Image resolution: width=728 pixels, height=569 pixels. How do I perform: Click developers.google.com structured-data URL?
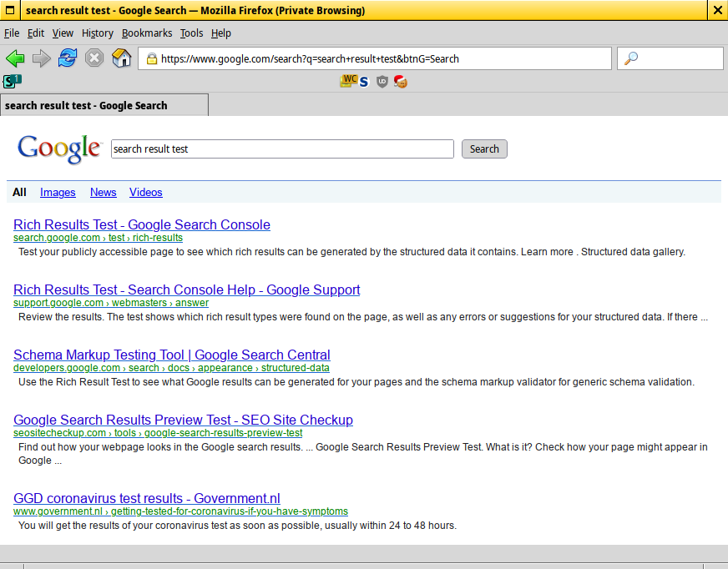point(171,368)
